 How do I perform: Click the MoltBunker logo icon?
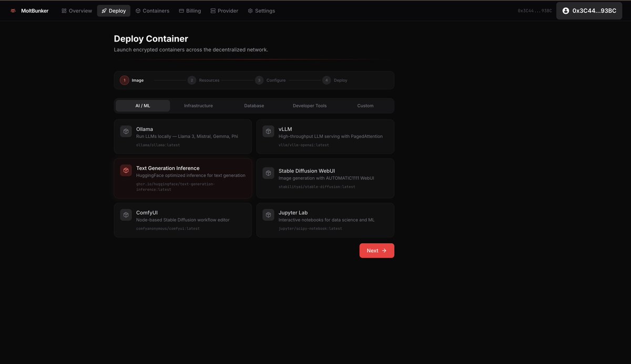[x=13, y=11]
